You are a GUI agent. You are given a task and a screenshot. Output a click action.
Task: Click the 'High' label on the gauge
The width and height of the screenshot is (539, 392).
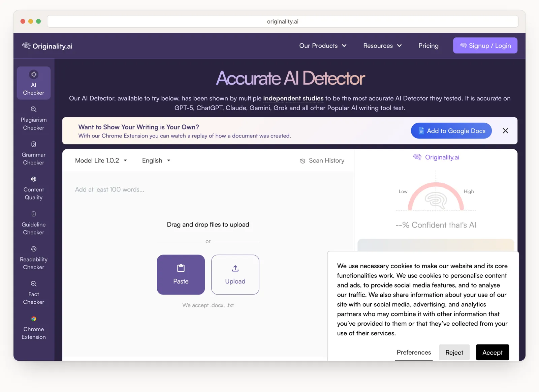[x=469, y=191]
